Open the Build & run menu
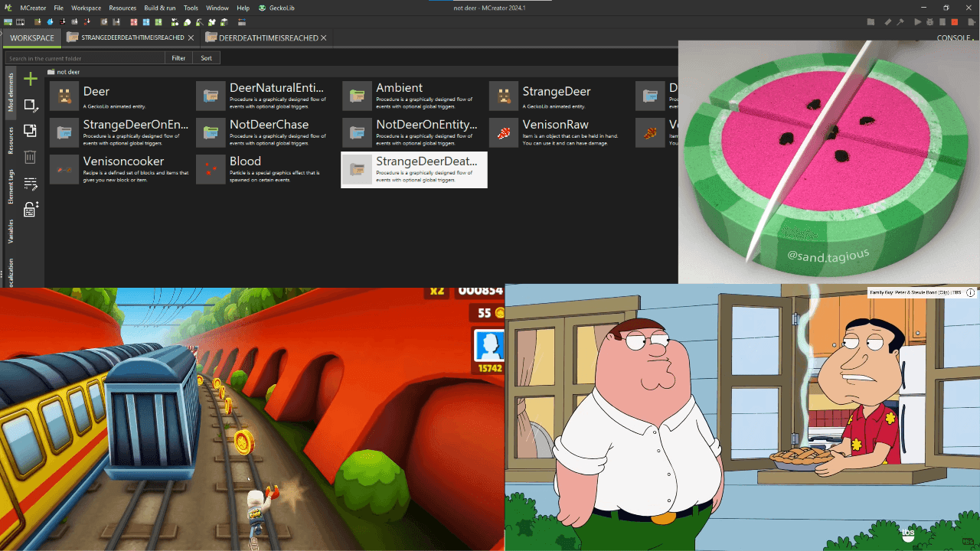The image size is (980, 551). (160, 8)
